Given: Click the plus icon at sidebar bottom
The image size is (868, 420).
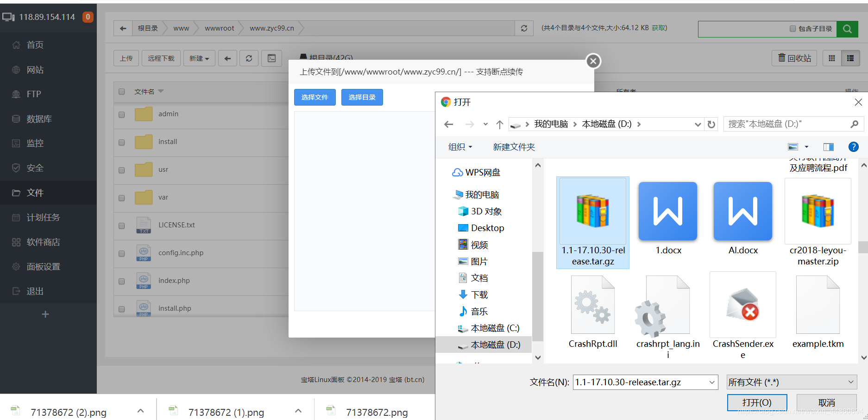Looking at the screenshot, I should (45, 314).
